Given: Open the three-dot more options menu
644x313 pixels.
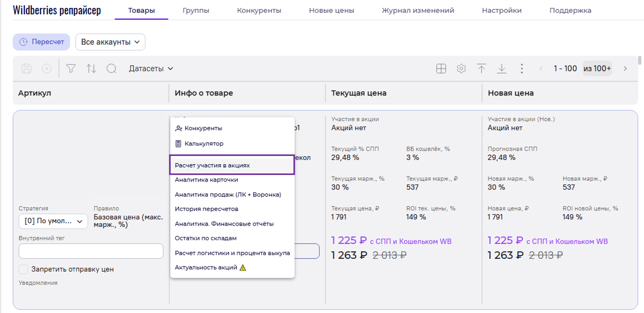Looking at the screenshot, I should coord(522,68).
